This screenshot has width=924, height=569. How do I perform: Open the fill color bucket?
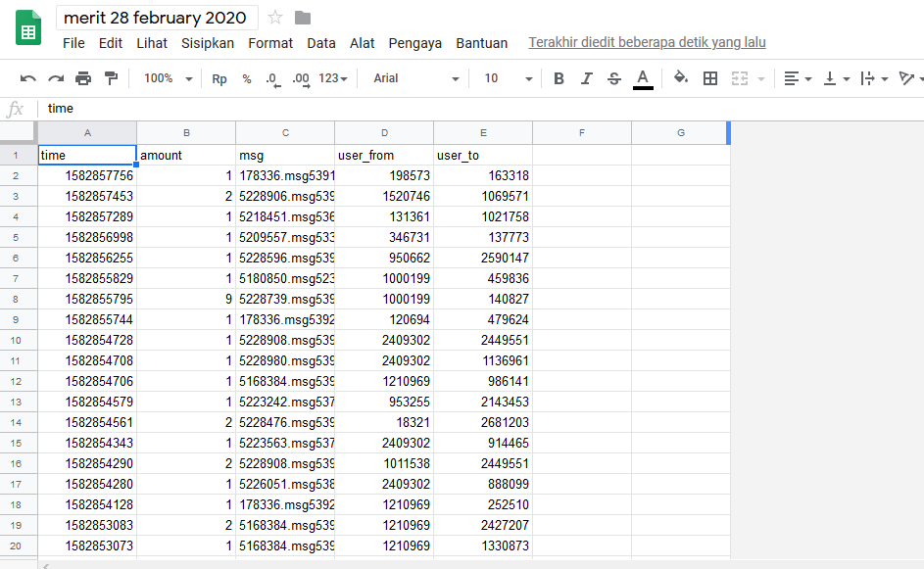[681, 77]
